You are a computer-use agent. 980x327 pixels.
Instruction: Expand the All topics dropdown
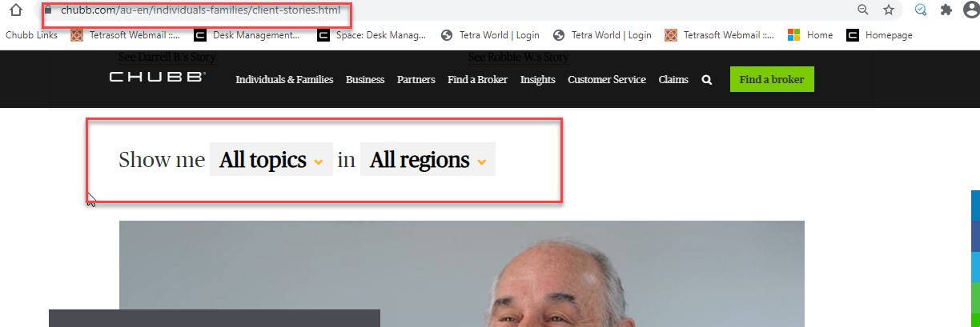pyautogui.click(x=271, y=160)
